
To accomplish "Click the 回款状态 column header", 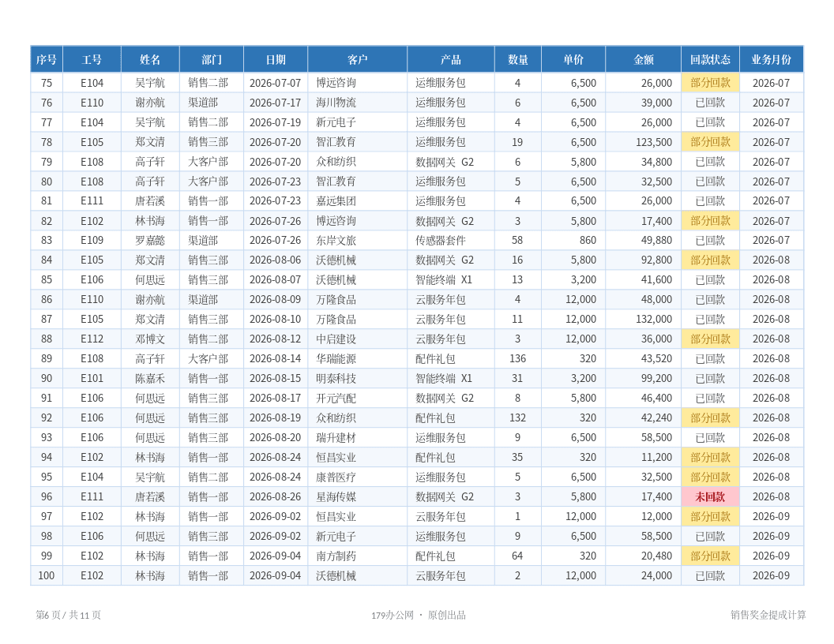I will pos(710,59).
